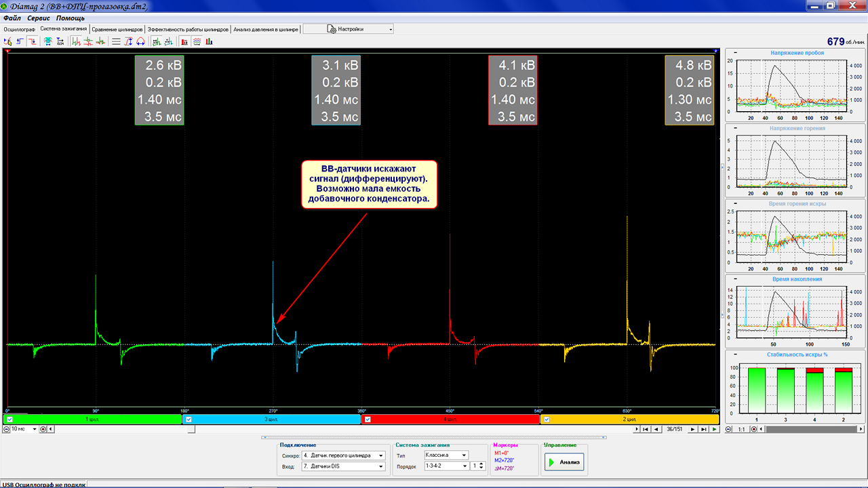Uncheck the 4 цил. cylinder checkbox

coord(368,420)
